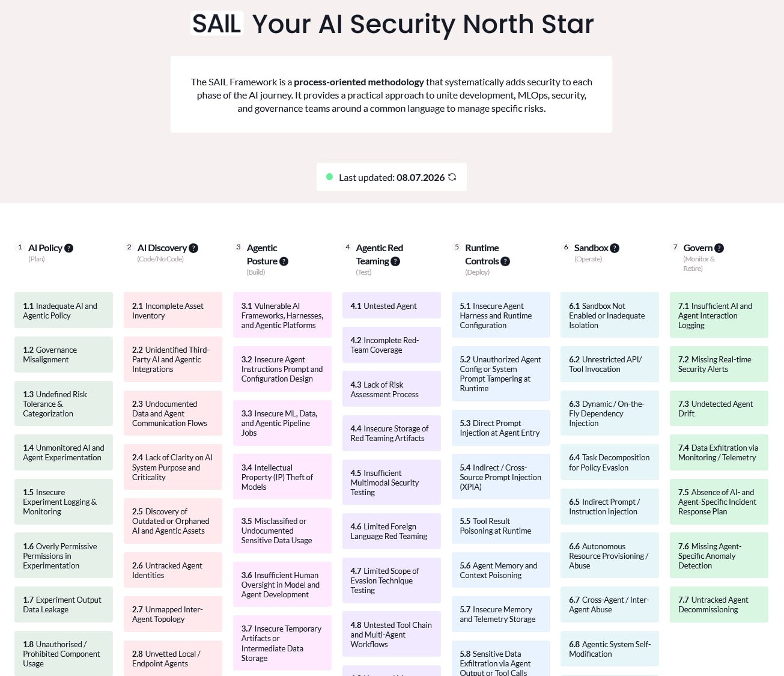Screen dimensions: 784x676
Task: Select the 4.1 Untested Agent card
Action: 392,305
